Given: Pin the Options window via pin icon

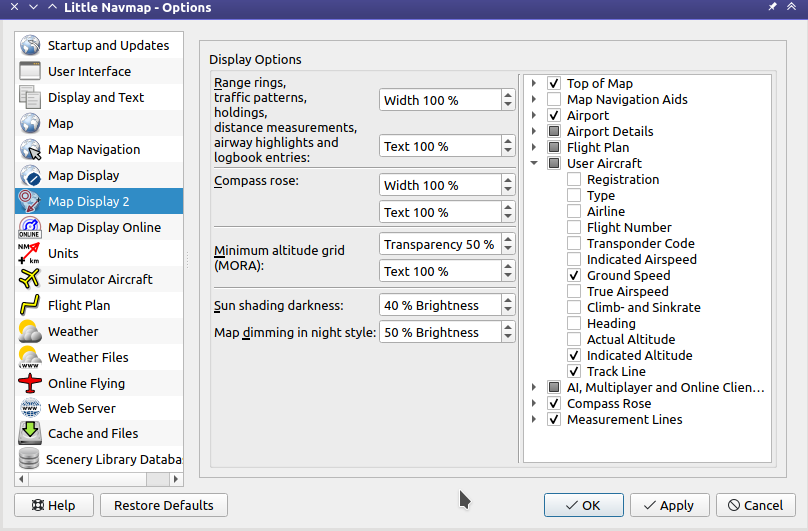Looking at the screenshot, I should tap(772, 7).
